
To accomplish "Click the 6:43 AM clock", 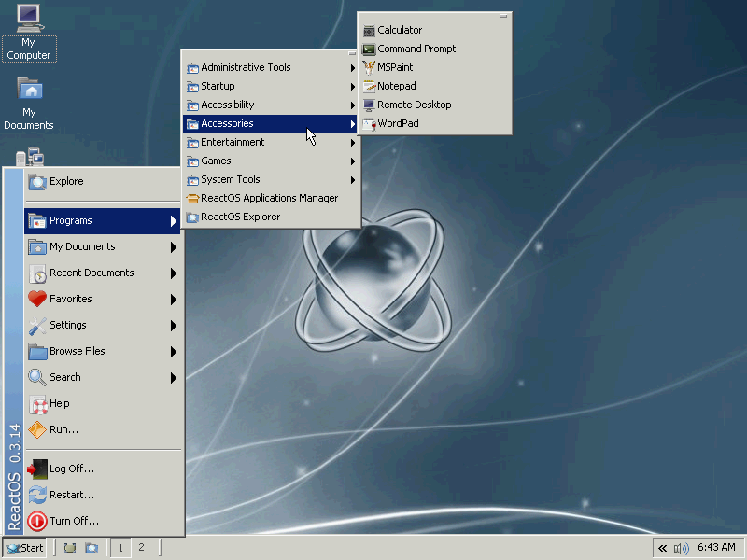I will coord(716,547).
